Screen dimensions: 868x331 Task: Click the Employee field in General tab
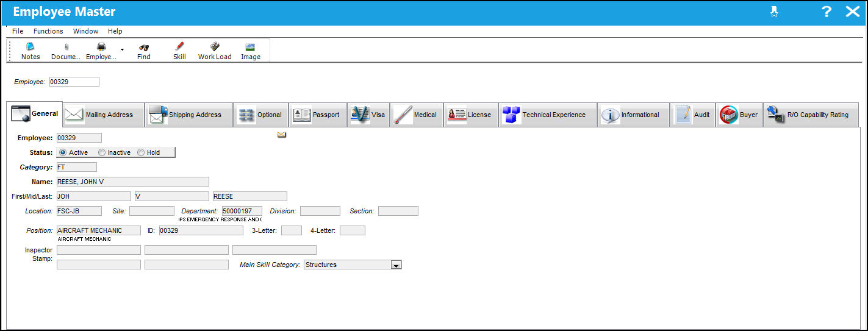79,138
